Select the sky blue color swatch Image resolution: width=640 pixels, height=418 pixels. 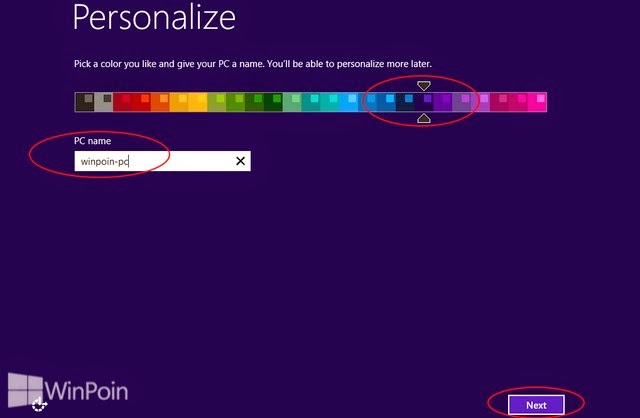(x=349, y=102)
